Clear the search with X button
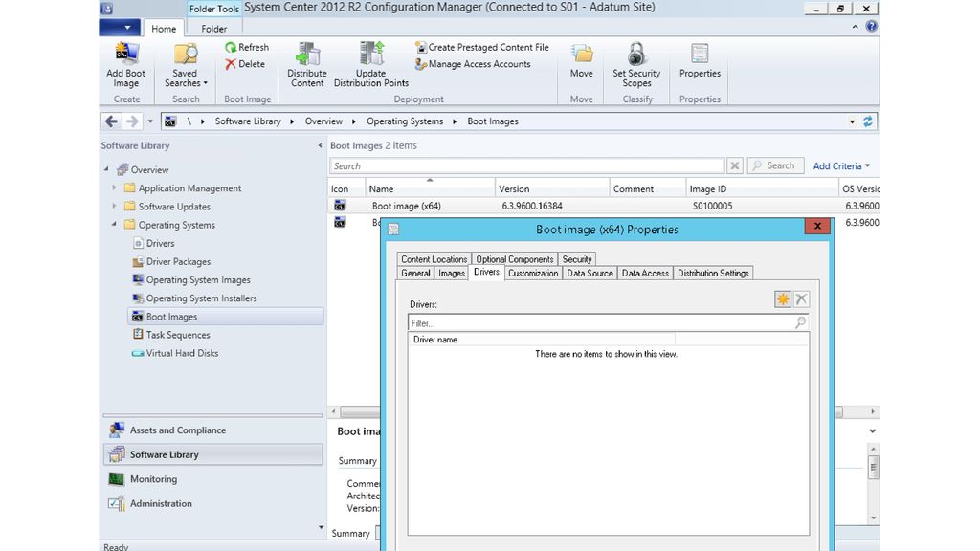The height and width of the screenshot is (551, 980). [x=734, y=165]
